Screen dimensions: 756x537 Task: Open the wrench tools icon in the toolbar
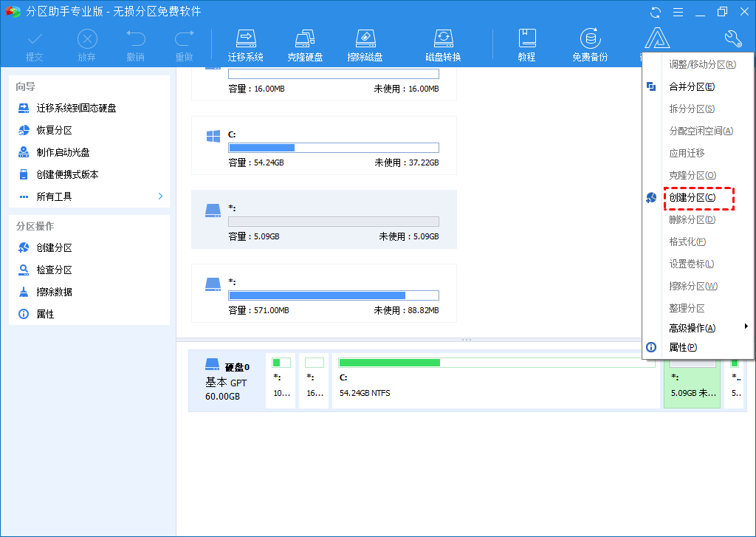click(x=733, y=38)
